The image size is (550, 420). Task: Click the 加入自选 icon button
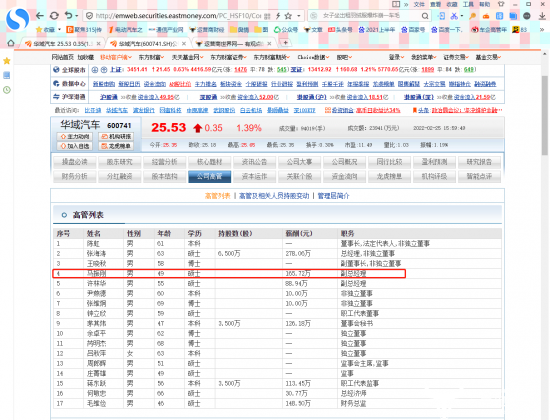pyautogui.click(x=75, y=146)
